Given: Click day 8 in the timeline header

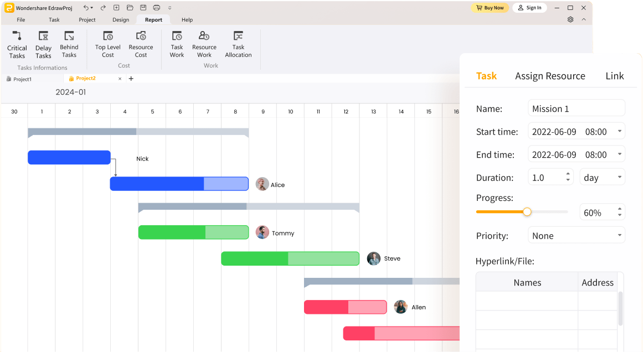Looking at the screenshot, I should [235, 111].
